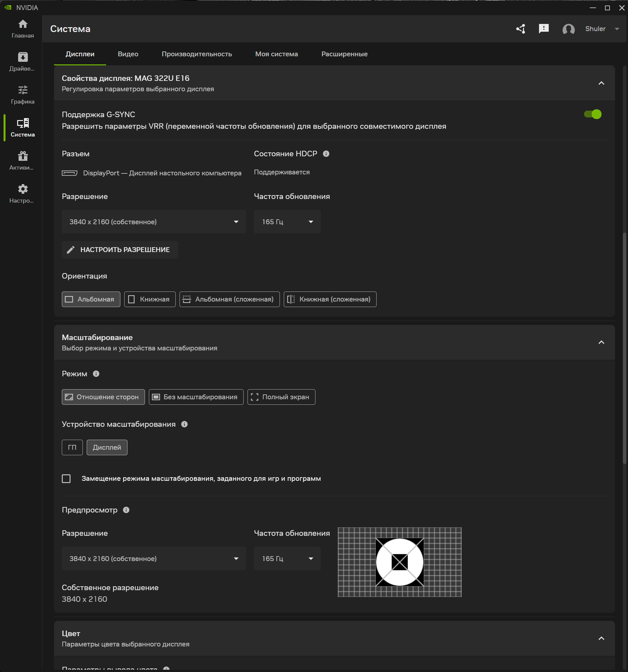628x672 pixels.
Task: Switch to the Производительность tab
Action: (197, 54)
